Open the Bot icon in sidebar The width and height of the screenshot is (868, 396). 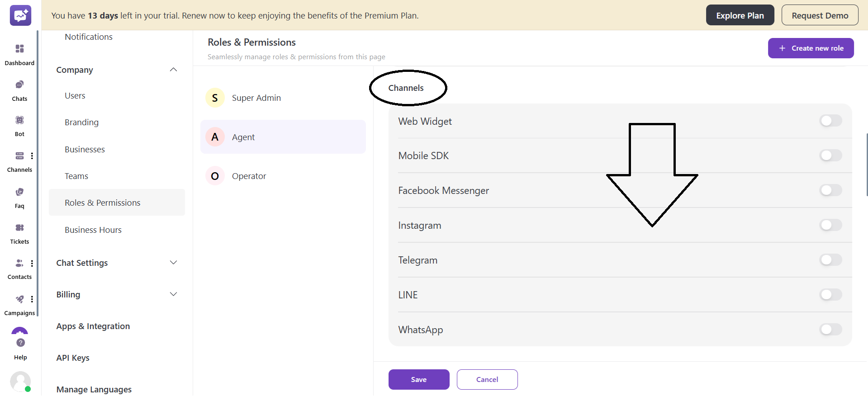[x=19, y=120]
